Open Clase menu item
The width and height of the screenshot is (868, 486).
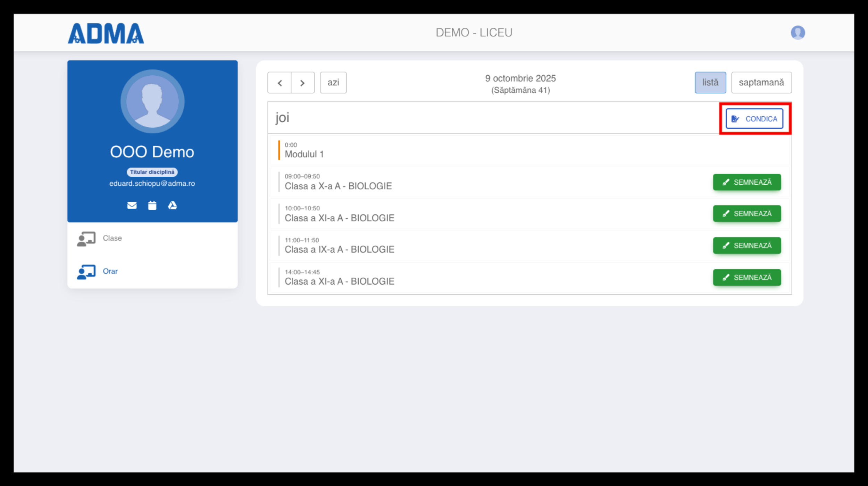coord(112,238)
